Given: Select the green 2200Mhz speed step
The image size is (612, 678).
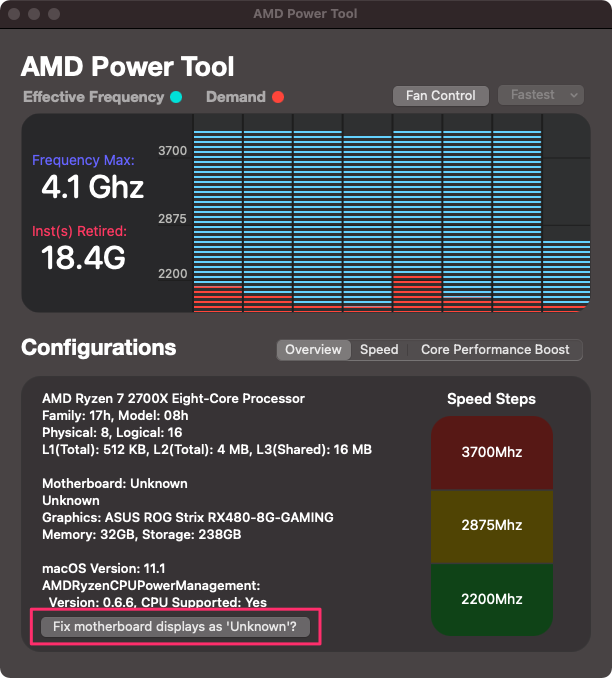Looking at the screenshot, I should pos(491,599).
